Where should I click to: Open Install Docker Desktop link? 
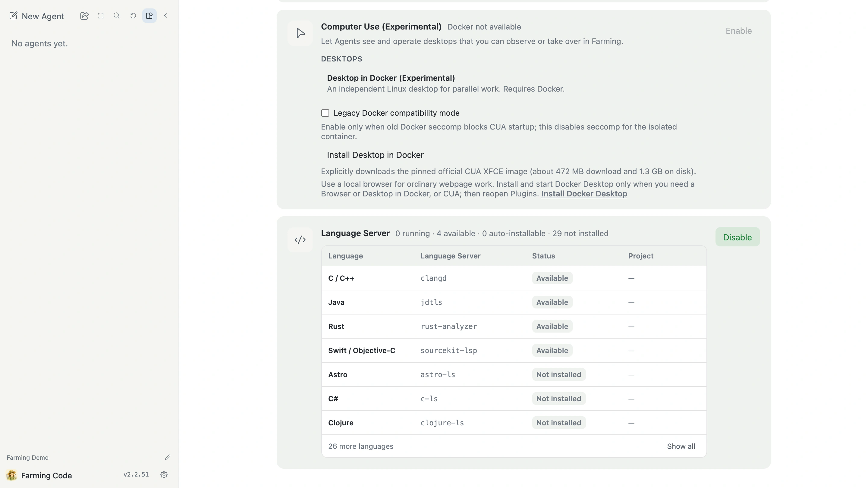[x=584, y=194]
